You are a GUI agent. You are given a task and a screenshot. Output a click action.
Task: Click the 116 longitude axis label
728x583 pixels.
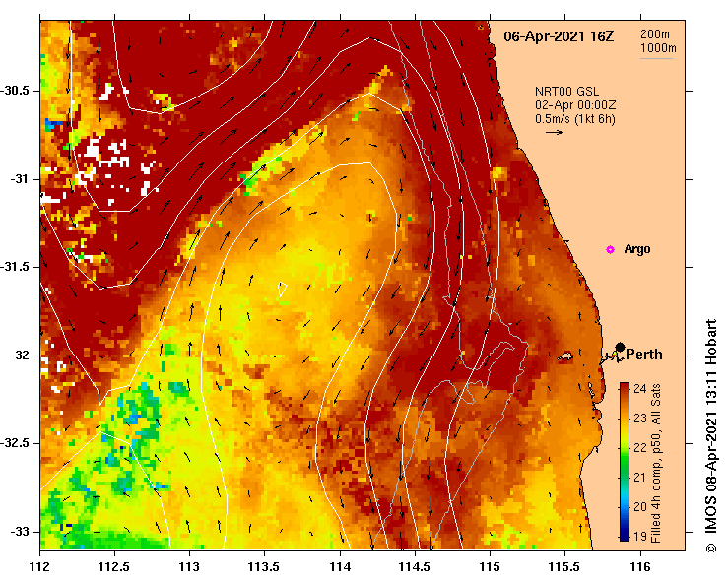click(640, 567)
